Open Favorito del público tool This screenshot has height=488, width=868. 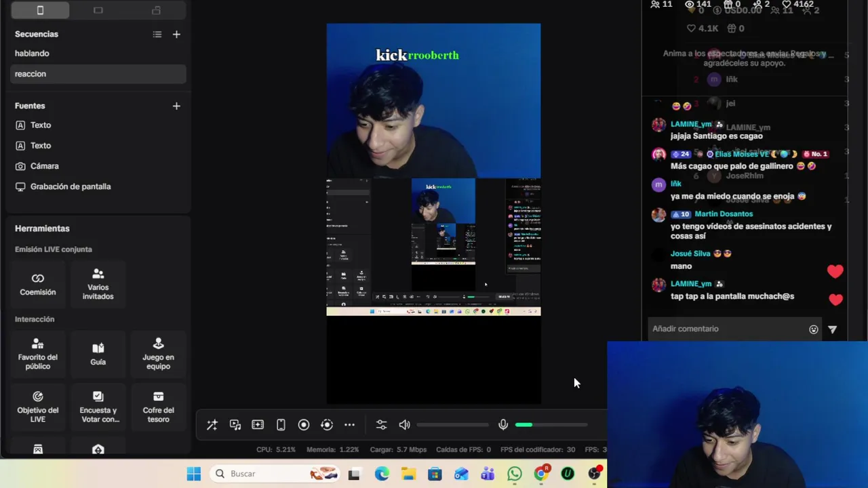point(38,354)
